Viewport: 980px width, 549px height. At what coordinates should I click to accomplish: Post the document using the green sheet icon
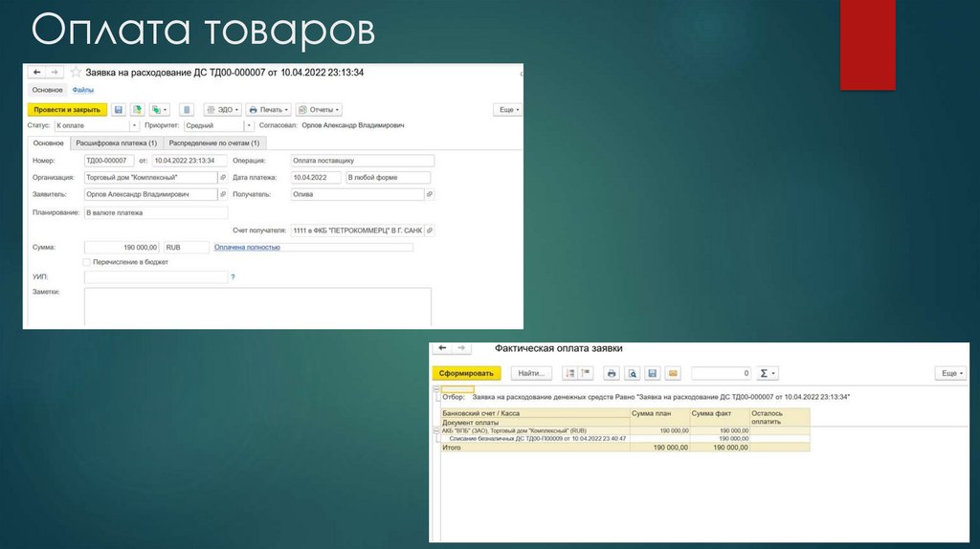coord(137,110)
